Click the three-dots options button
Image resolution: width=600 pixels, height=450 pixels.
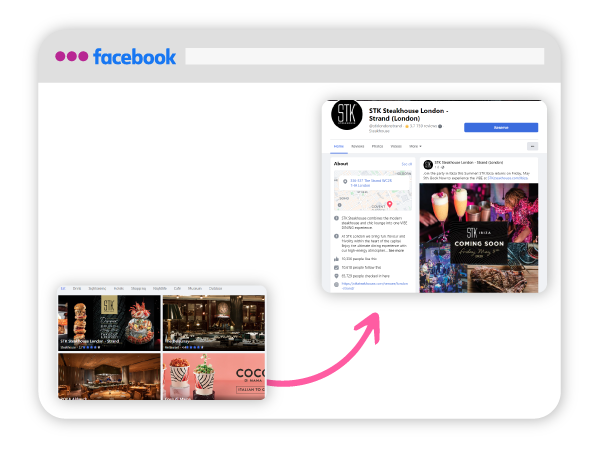point(532,146)
